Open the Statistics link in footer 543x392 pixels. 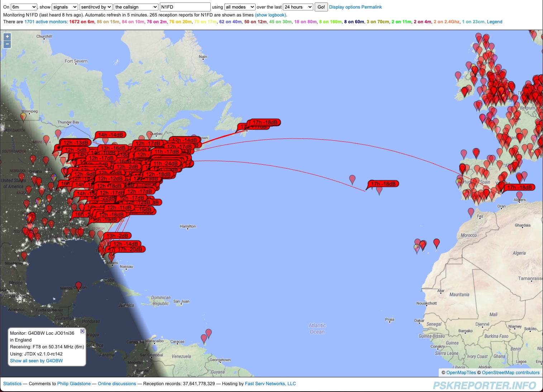coord(13,384)
